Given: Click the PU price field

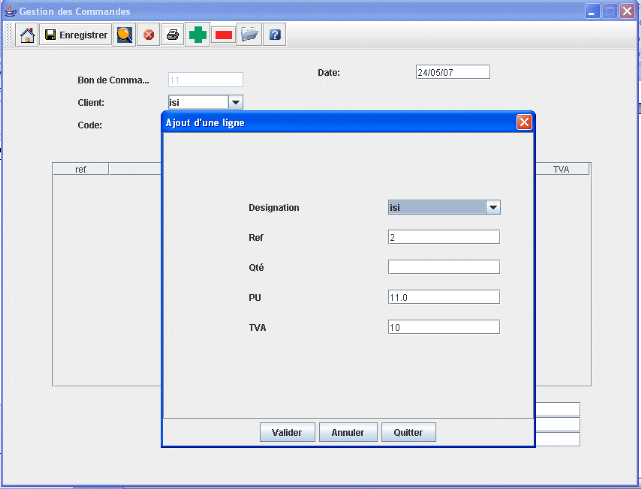Looking at the screenshot, I should click(x=443, y=297).
